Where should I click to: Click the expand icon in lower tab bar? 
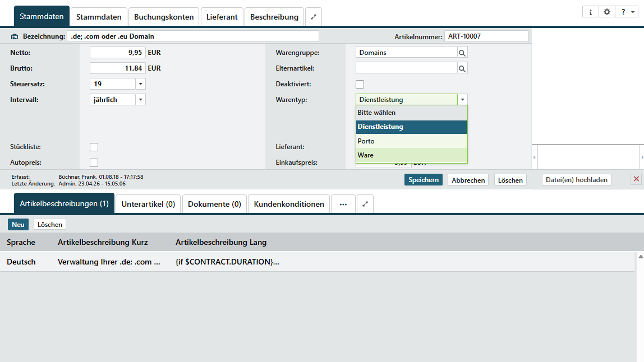pos(365,204)
